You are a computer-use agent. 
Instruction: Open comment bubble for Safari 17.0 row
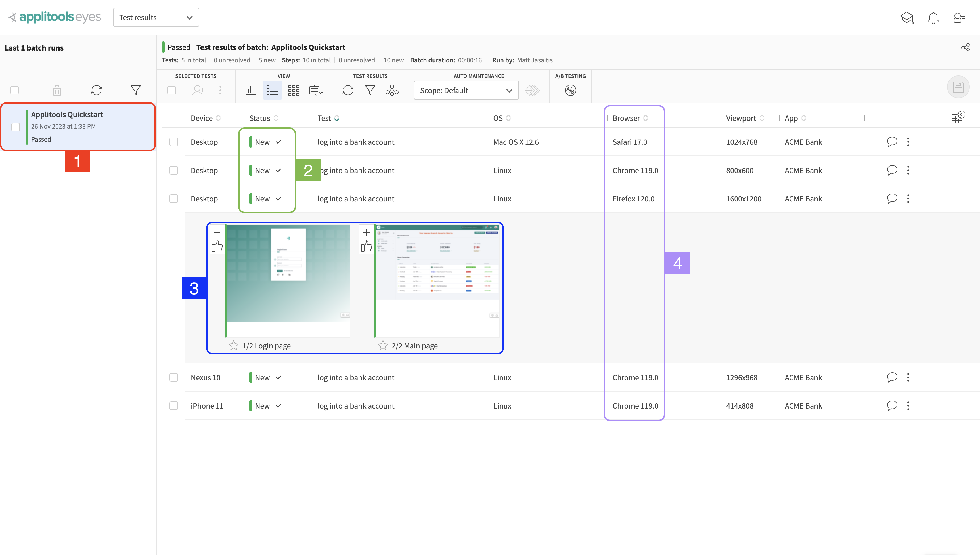892,142
